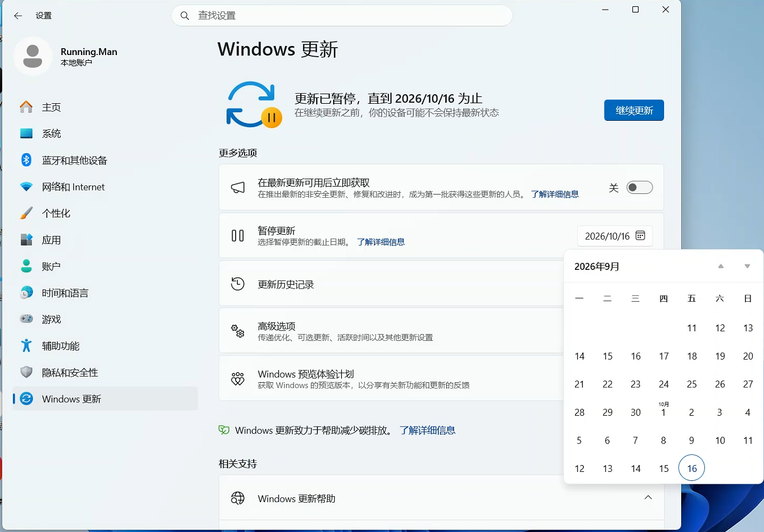764x532 pixels.
Task: Go to next month in calendar
Action: (x=748, y=267)
